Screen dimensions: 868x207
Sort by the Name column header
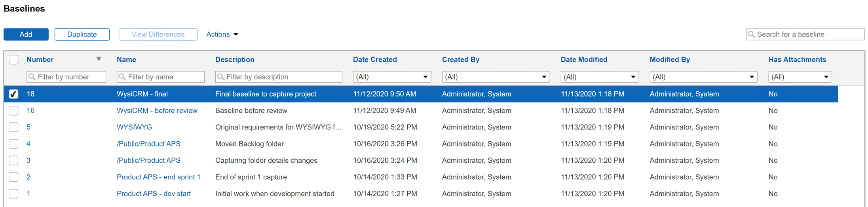126,59
